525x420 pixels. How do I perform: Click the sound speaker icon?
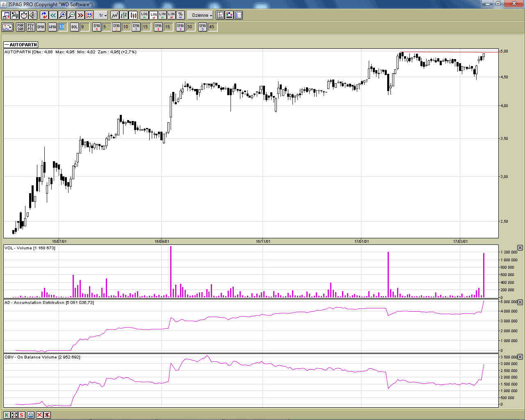pos(33,15)
